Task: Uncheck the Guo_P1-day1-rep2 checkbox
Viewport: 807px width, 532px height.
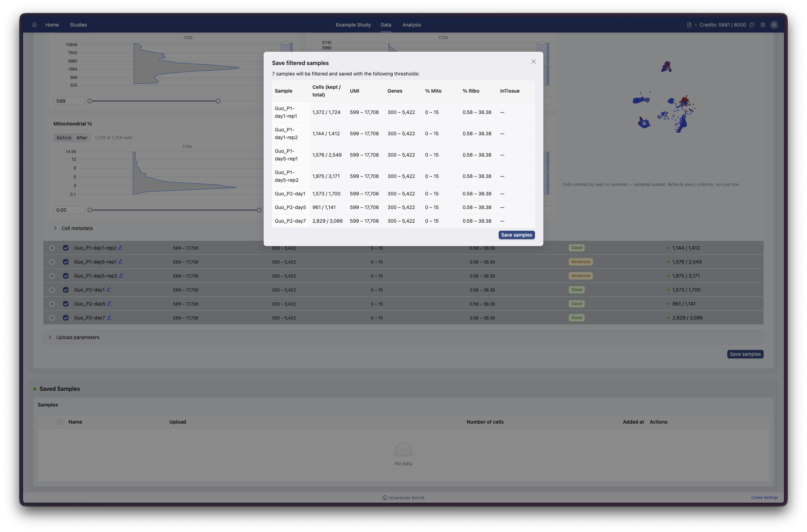Action: (x=66, y=248)
